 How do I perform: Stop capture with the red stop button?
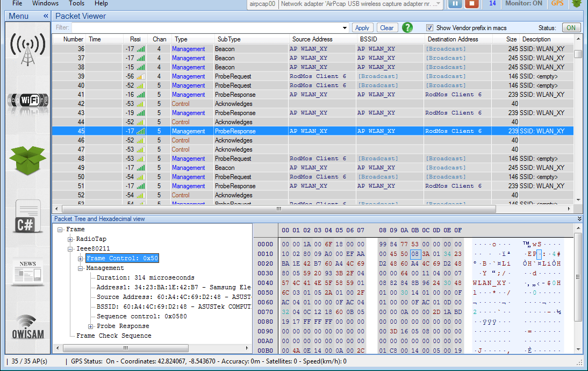click(x=472, y=4)
